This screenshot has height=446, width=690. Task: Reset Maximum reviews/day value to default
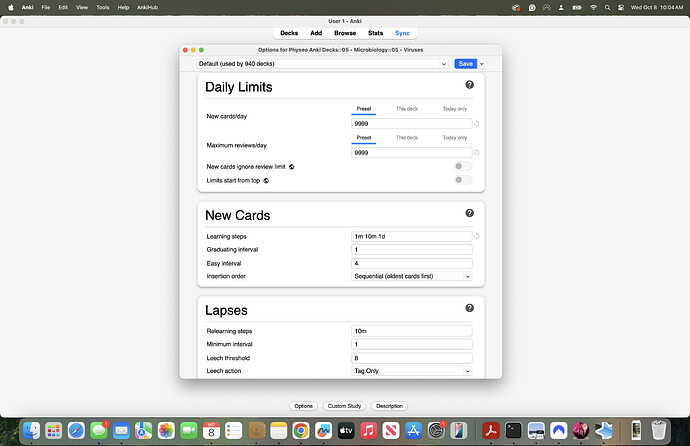[477, 153]
